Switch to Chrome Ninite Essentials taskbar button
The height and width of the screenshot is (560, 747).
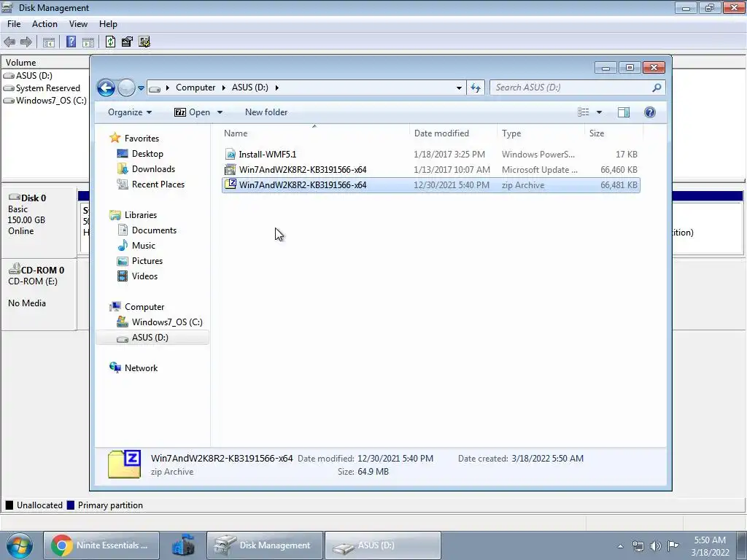[101, 545]
